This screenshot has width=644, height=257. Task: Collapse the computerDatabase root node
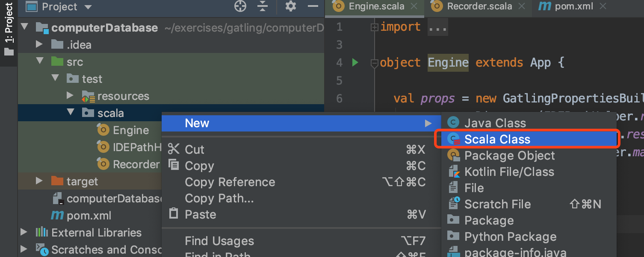tap(24, 27)
